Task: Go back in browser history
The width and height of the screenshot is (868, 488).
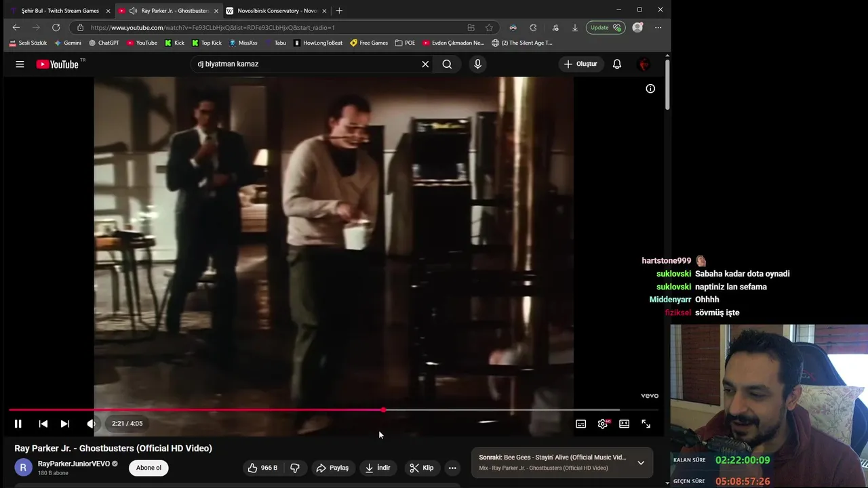Action: (x=16, y=28)
